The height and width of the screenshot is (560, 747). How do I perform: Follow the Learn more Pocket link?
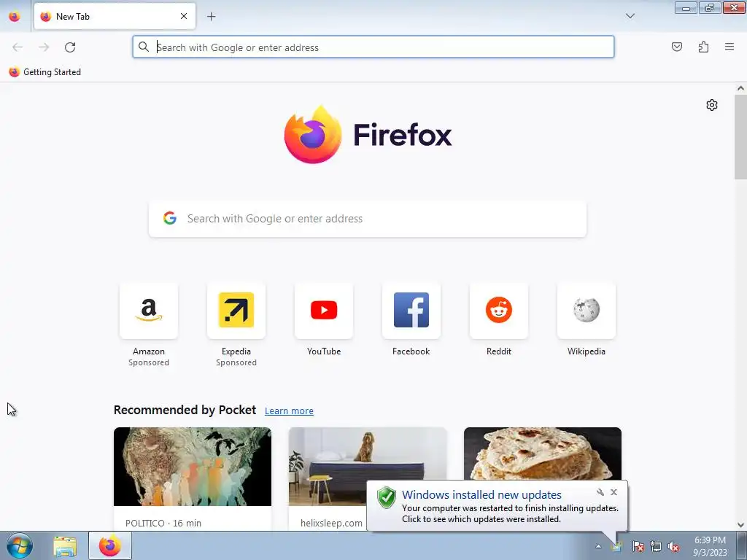coord(289,411)
